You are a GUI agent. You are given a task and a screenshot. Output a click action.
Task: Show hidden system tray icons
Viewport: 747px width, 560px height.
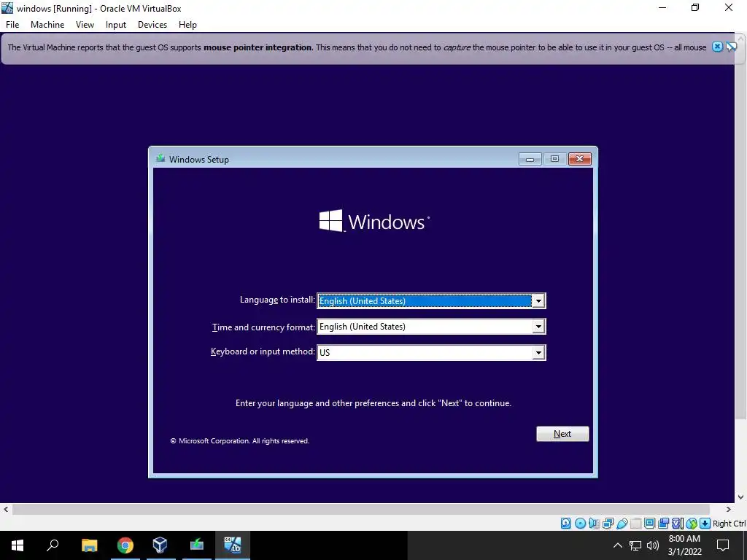click(617, 545)
